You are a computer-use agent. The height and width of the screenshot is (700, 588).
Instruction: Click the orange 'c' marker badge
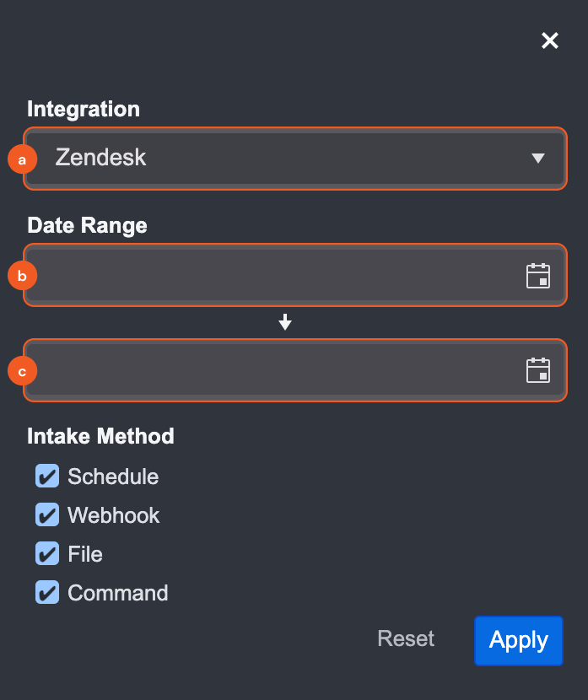22,370
